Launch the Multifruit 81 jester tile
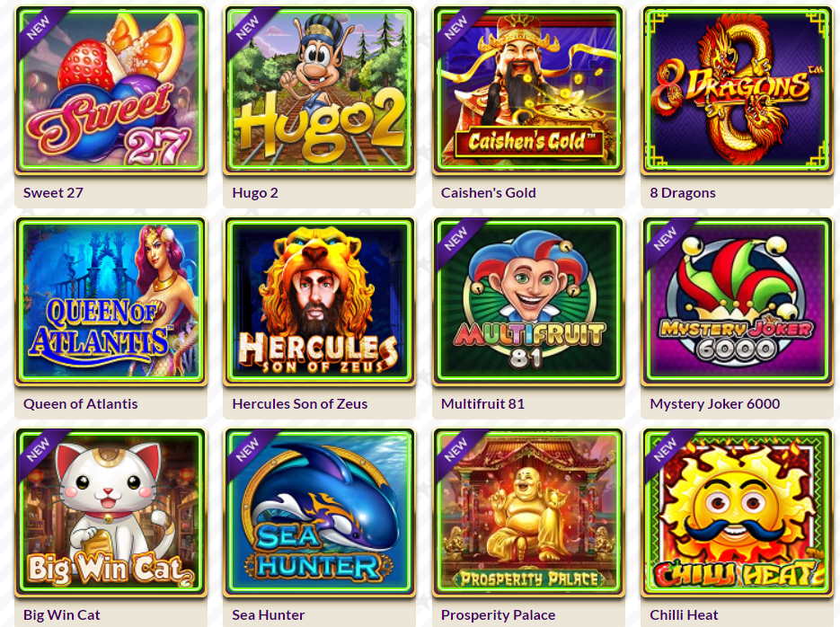 pos(528,301)
